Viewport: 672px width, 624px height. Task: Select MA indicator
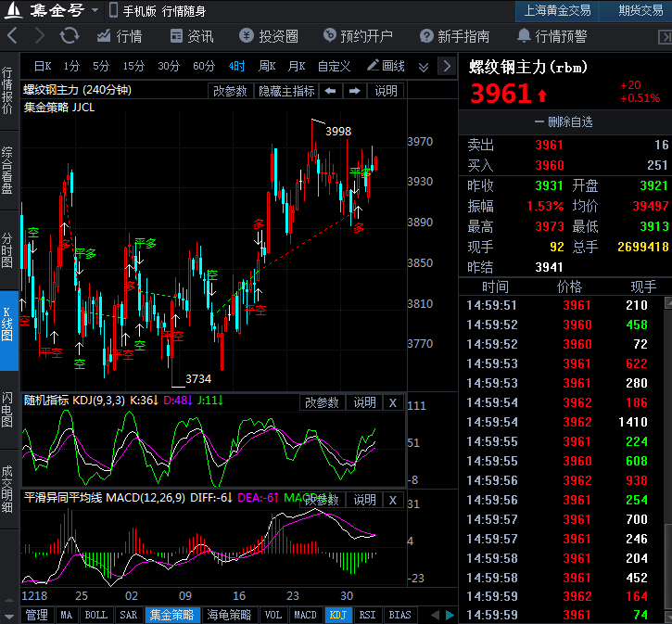tap(67, 615)
